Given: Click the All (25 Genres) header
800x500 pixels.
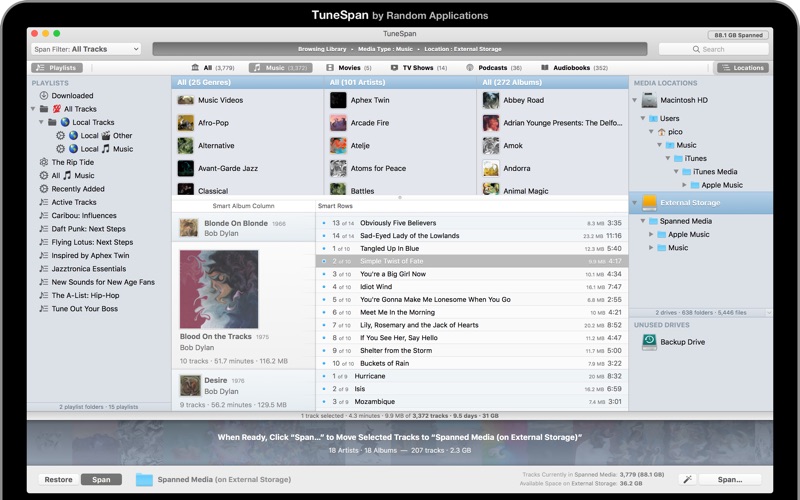Looking at the screenshot, I should pyautogui.click(x=247, y=82).
